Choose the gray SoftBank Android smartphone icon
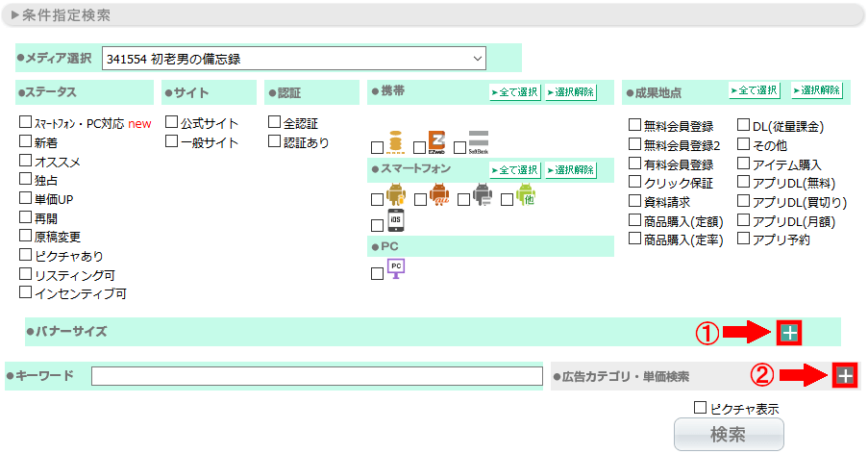Screen dimensions: 868x454 [x=483, y=195]
